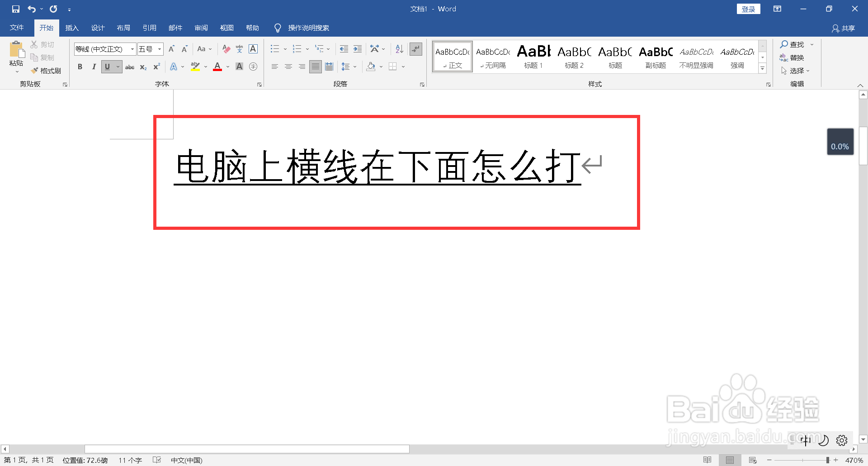
Task: Open the font size dropdown
Action: pos(159,49)
